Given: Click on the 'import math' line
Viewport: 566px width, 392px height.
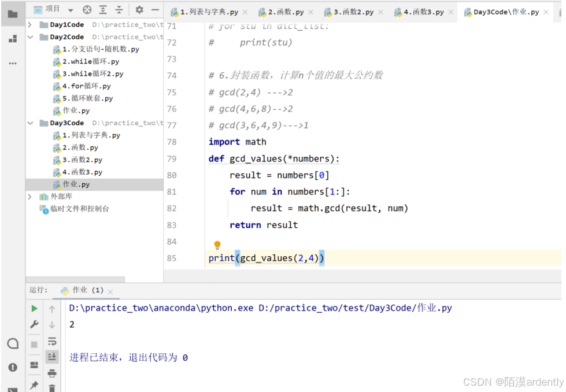Looking at the screenshot, I should tap(237, 142).
